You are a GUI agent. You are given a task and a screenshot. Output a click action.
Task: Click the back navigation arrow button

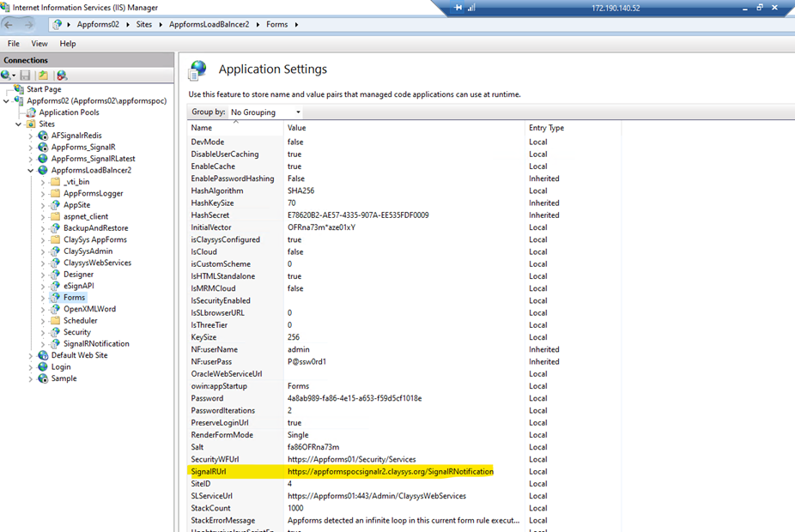tap(11, 25)
